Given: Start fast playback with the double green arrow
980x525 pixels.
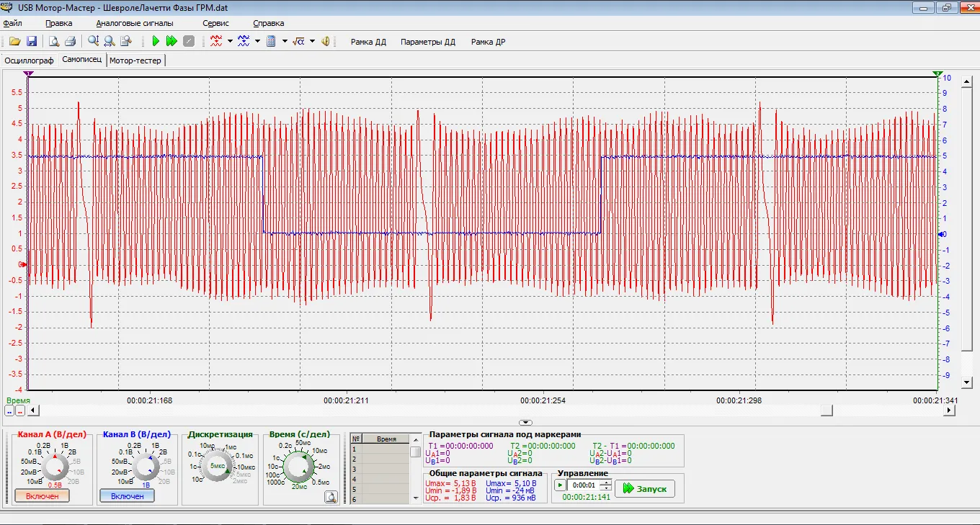Looking at the screenshot, I should (x=171, y=41).
